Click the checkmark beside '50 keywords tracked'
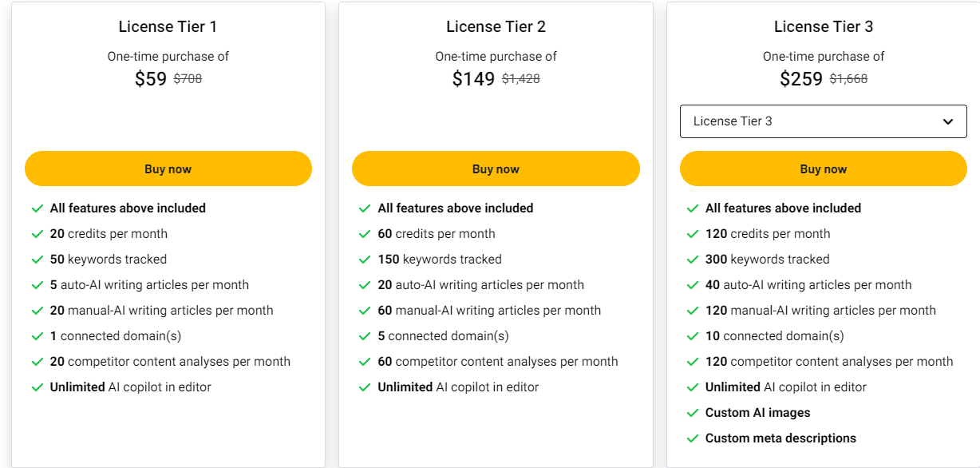 (38, 259)
